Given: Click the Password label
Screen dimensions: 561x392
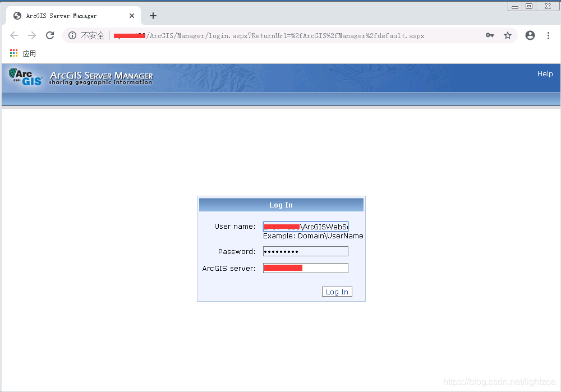Looking at the screenshot, I should [x=237, y=251].
